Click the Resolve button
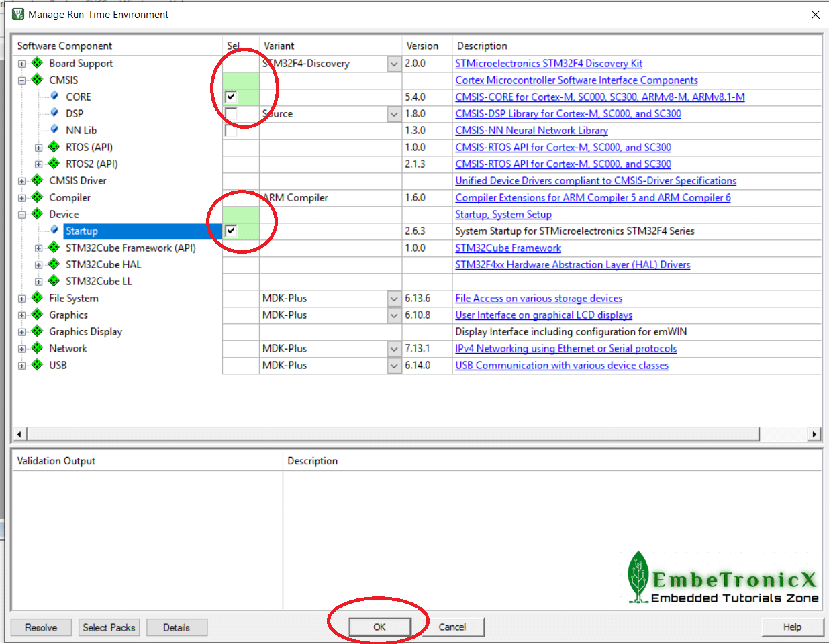Image resolution: width=831 pixels, height=644 pixels. coord(41,627)
